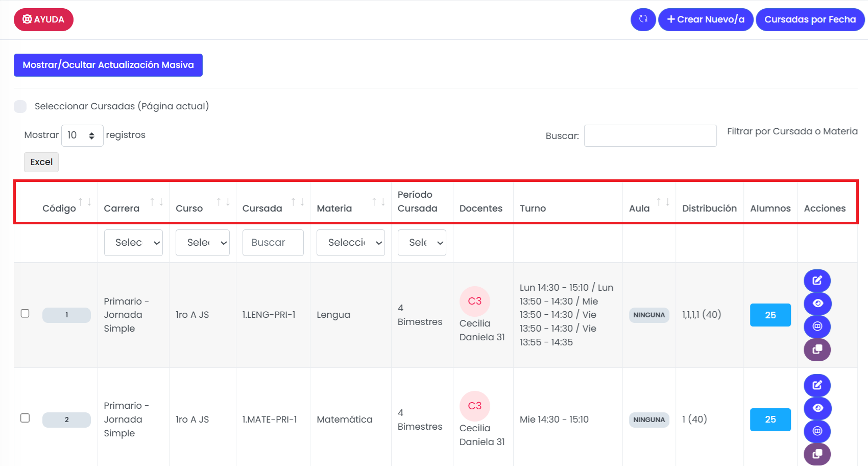Click C3 docente avatar in Matemática row
Screen dimensions: 868x466
(x=475, y=406)
